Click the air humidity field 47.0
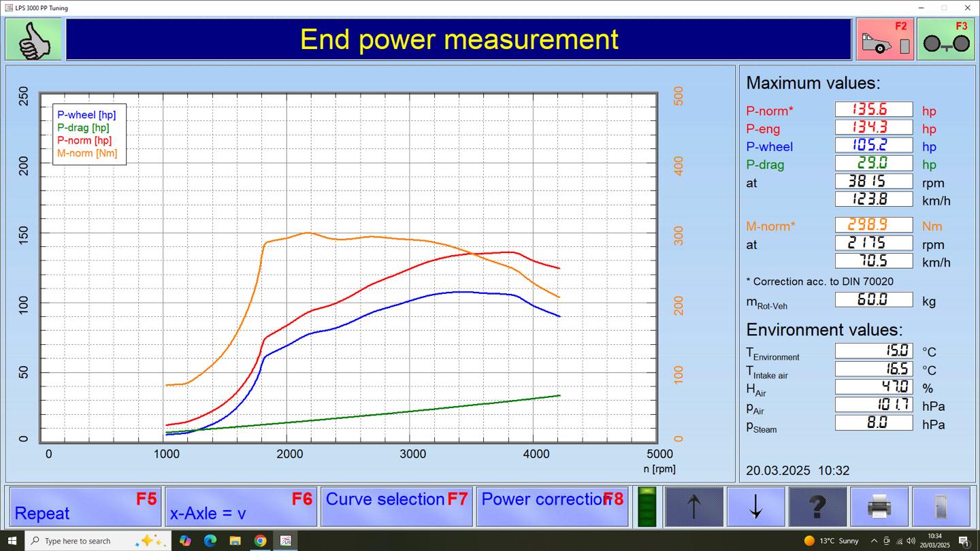980x551 pixels. coord(874,386)
